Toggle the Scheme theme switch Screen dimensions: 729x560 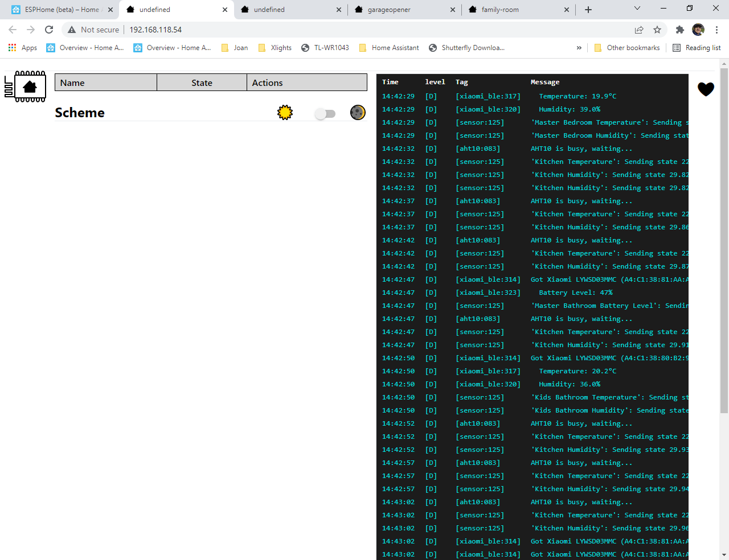point(325,114)
